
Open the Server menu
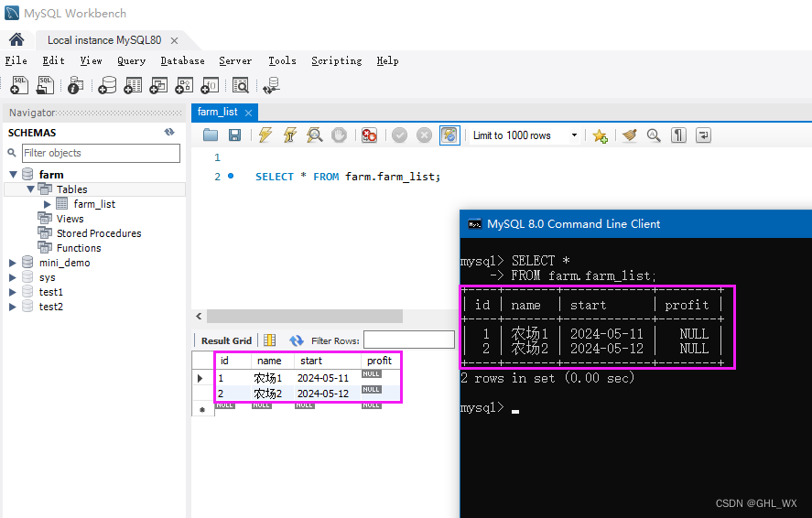coord(235,60)
